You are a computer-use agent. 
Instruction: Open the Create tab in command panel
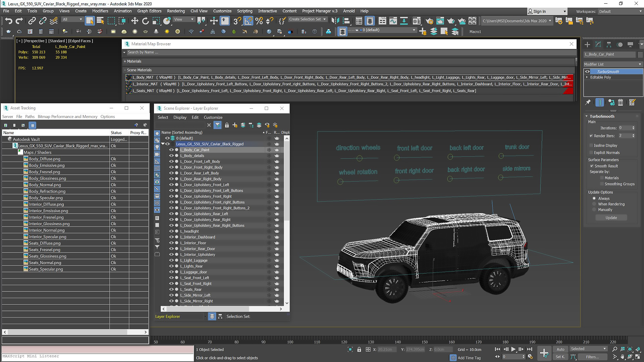pos(587,45)
